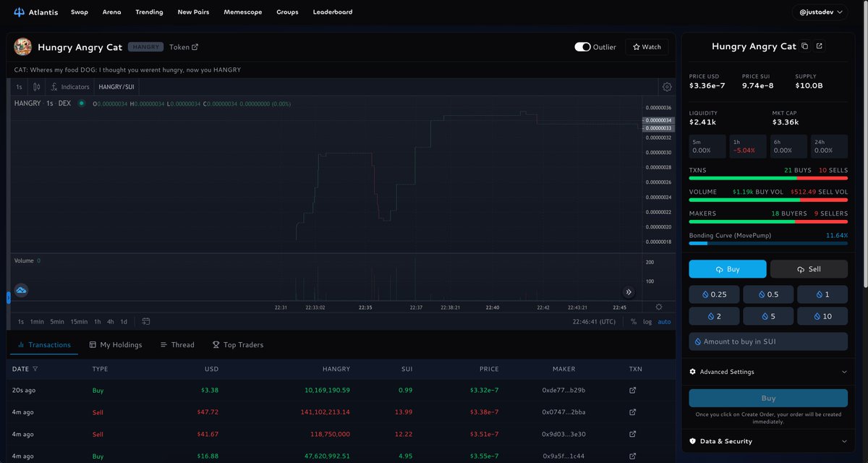This screenshot has width=868, height=463.
Task: Open the Arena page
Action: [x=111, y=12]
